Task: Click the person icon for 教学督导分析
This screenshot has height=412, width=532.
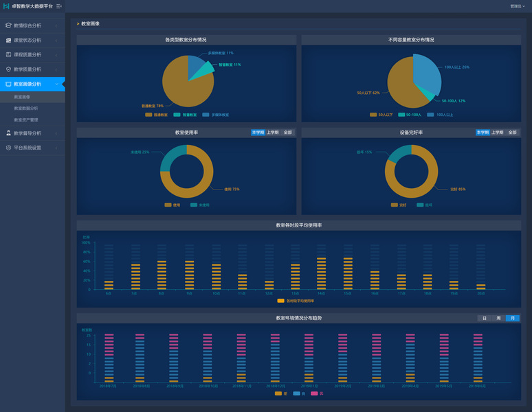Action: click(x=8, y=133)
